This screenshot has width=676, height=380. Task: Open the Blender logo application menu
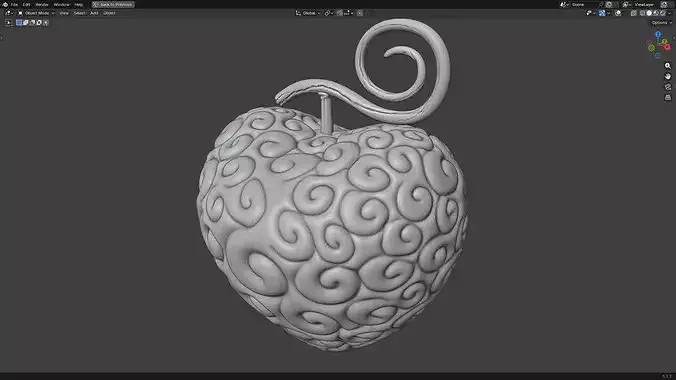(x=5, y=4)
